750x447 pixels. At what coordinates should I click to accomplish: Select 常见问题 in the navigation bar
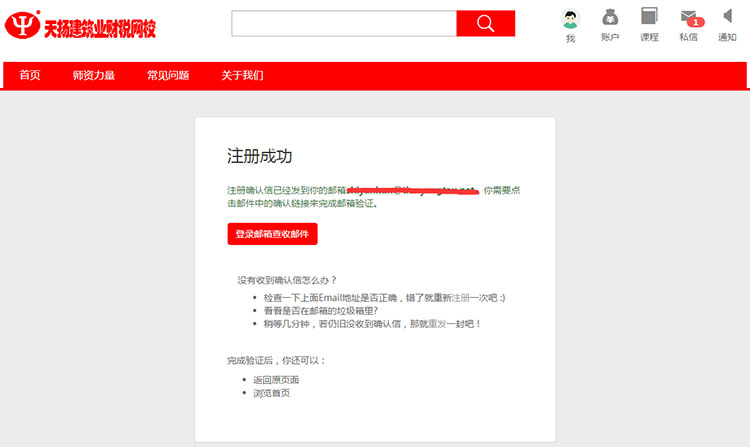167,76
